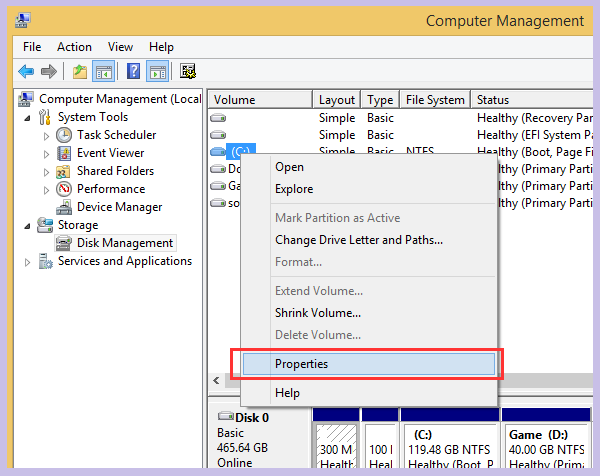
Task: Expand the Event Viewer node arrow
Action: tap(46, 154)
